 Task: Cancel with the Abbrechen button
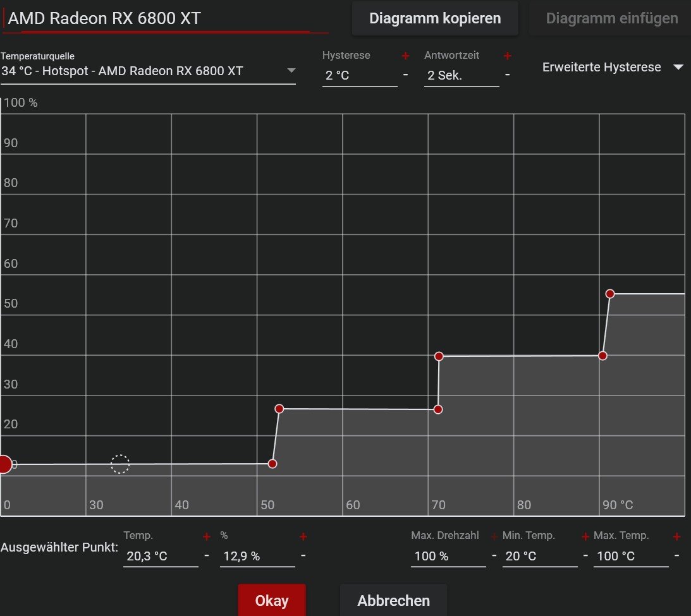pos(393,600)
